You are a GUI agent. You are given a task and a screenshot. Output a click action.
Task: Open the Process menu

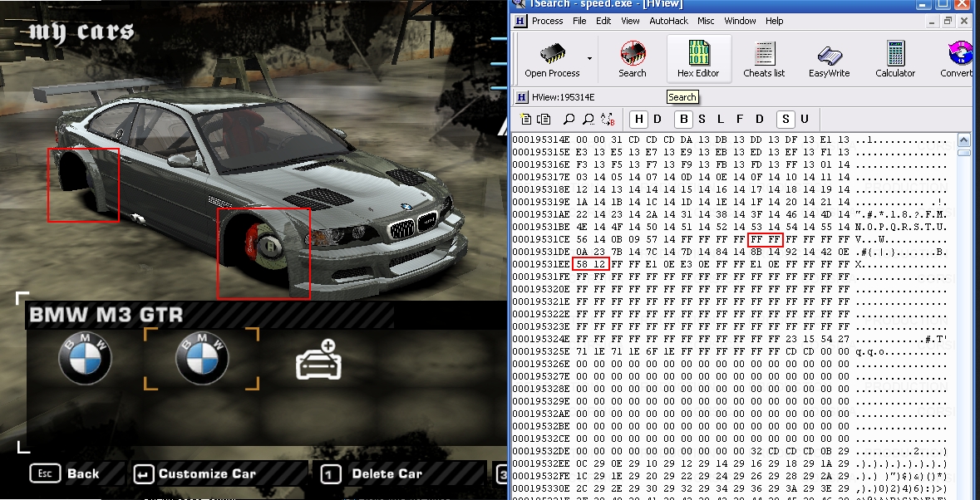pos(548,21)
